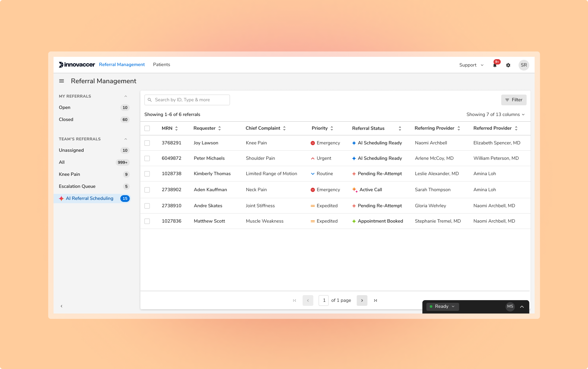Select the Kimberly Thomas row checkbox
This screenshot has height=369, width=588.
coord(147,174)
